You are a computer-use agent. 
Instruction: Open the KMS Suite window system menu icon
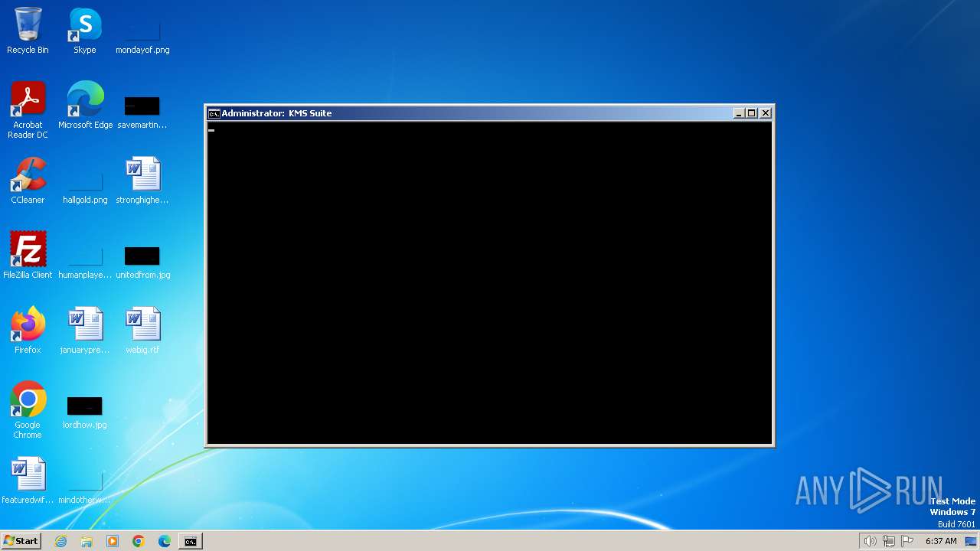click(214, 113)
